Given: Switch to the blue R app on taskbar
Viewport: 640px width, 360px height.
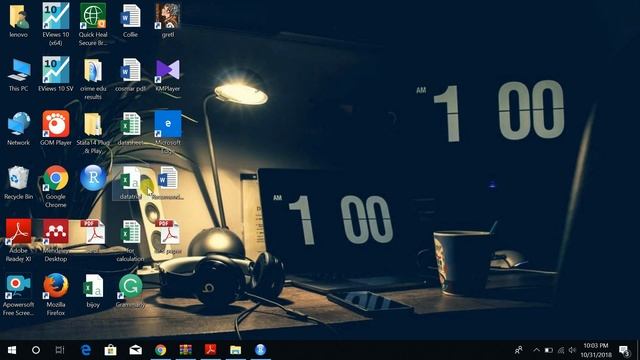Looking at the screenshot, I should pos(260,350).
